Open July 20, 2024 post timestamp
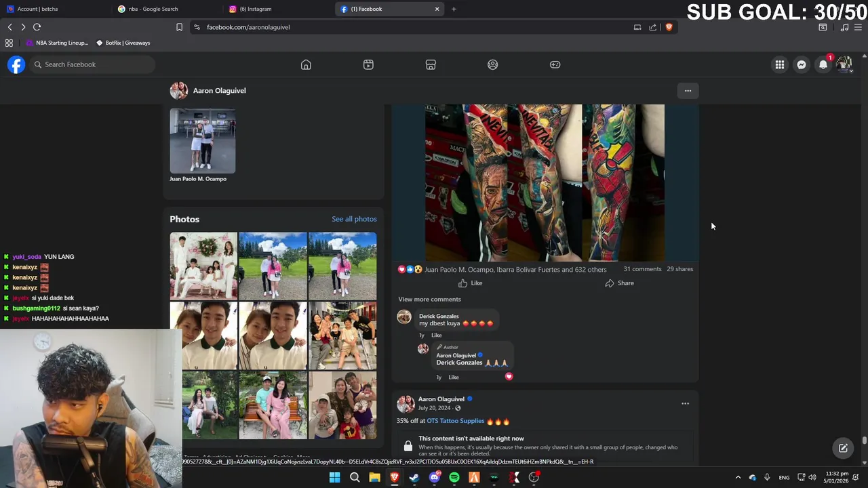Screen dimensions: 868x488 point(434,408)
